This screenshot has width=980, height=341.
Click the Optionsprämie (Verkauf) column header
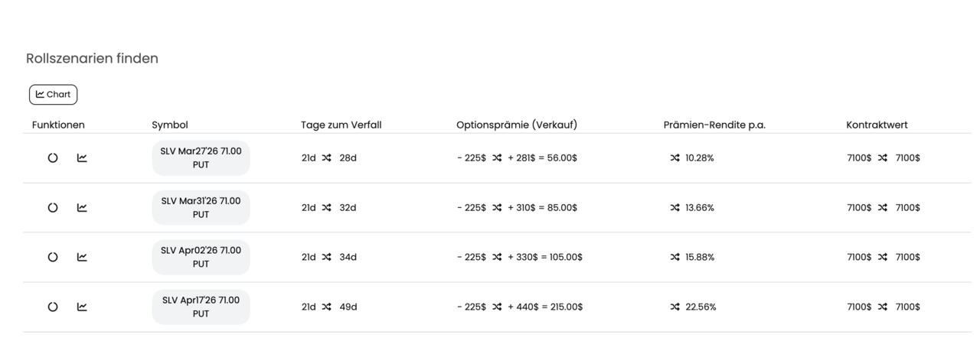517,125
